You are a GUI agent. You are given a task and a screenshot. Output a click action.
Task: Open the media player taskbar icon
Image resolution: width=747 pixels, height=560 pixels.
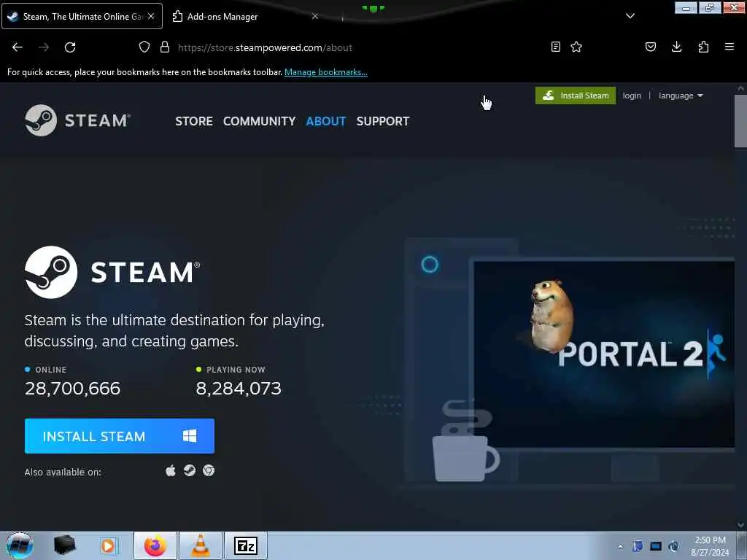(x=109, y=545)
